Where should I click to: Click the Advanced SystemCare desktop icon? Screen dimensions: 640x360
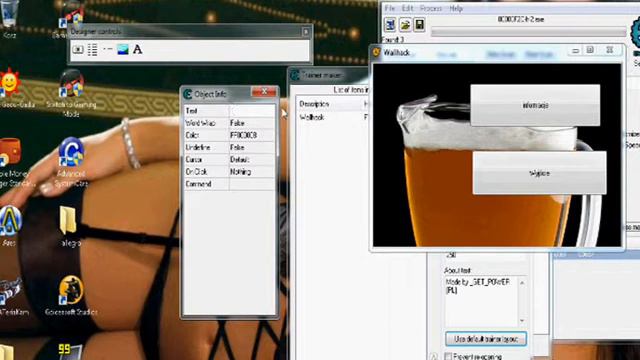coord(71,152)
